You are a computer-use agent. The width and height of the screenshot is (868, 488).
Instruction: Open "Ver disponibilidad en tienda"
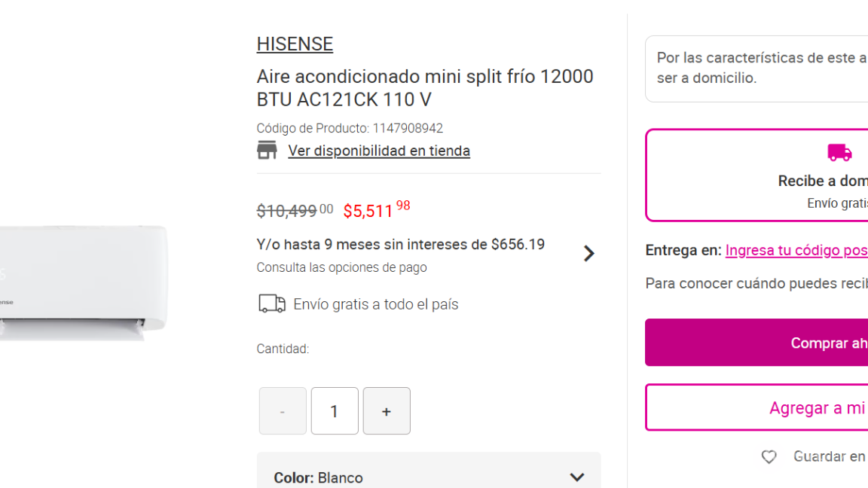pyautogui.click(x=379, y=151)
